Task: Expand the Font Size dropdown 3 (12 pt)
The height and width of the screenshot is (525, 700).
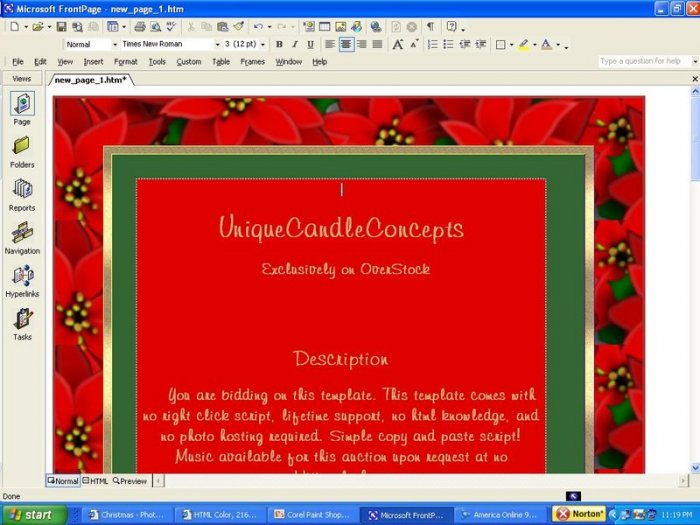Action: pyautogui.click(x=262, y=45)
